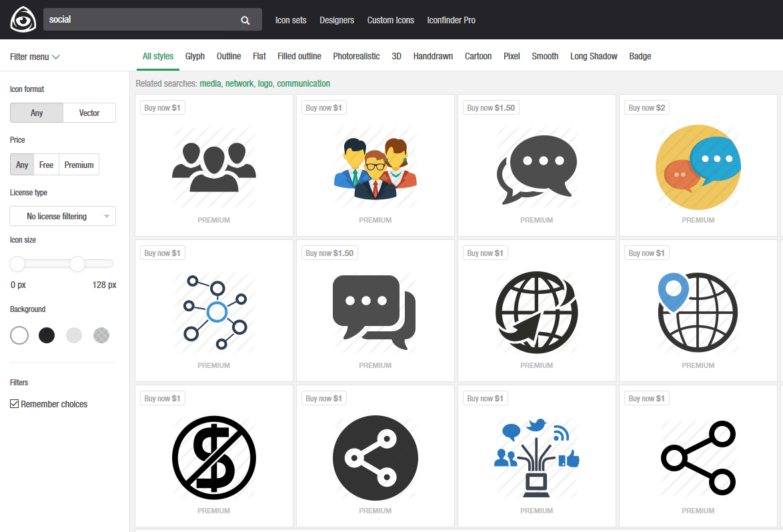
Task: Follow the related search link network
Action: point(239,83)
